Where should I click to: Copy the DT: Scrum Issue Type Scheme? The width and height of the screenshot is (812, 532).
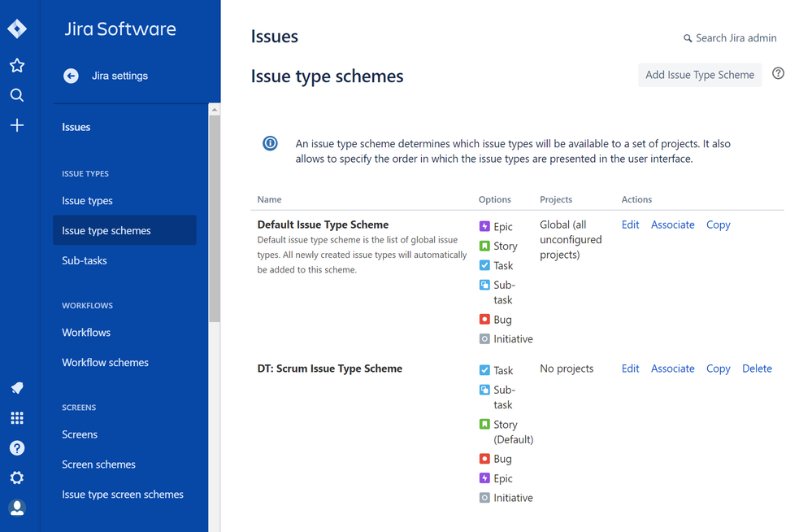[x=719, y=368]
